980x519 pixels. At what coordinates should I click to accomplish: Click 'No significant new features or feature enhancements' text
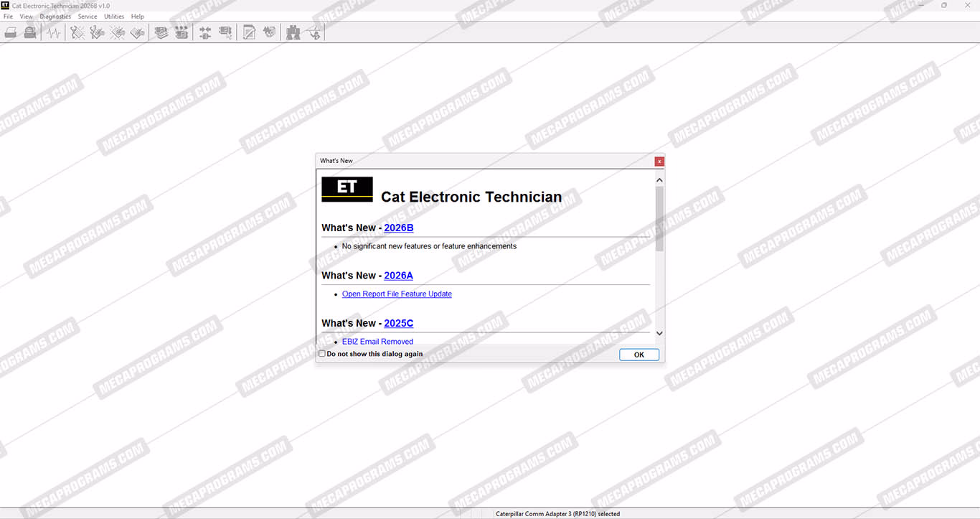(429, 246)
